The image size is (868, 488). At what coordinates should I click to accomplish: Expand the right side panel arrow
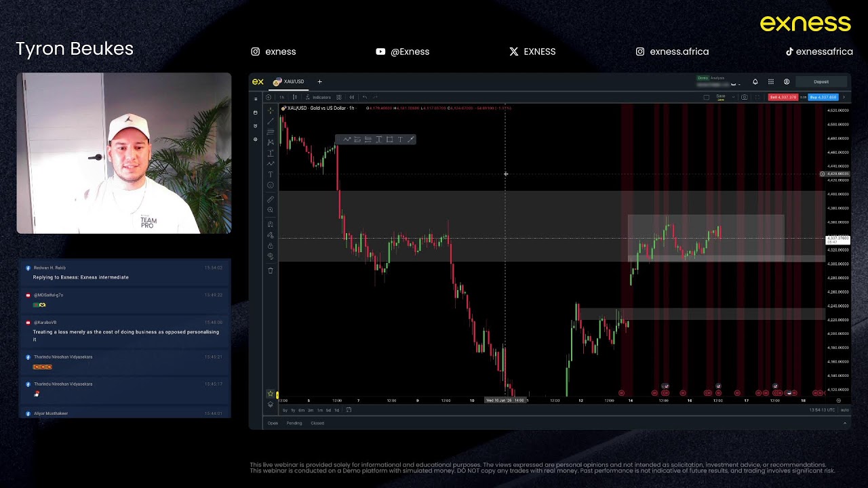pos(844,97)
